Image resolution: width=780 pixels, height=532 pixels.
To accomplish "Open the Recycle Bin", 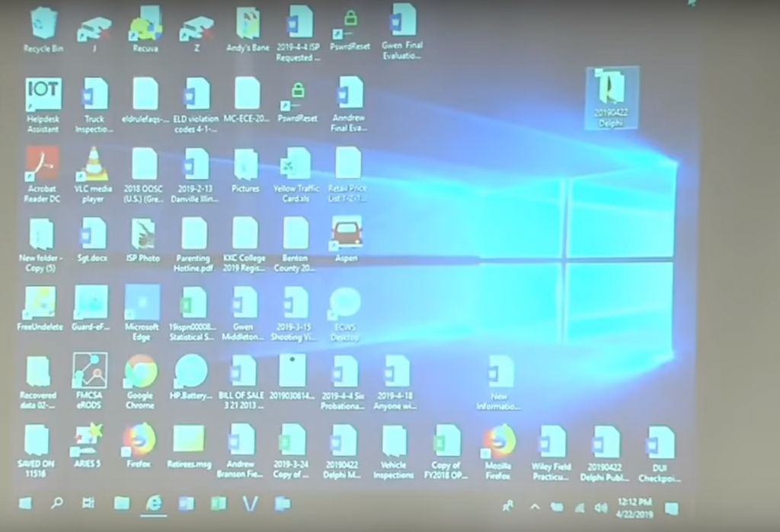I will tap(43, 26).
